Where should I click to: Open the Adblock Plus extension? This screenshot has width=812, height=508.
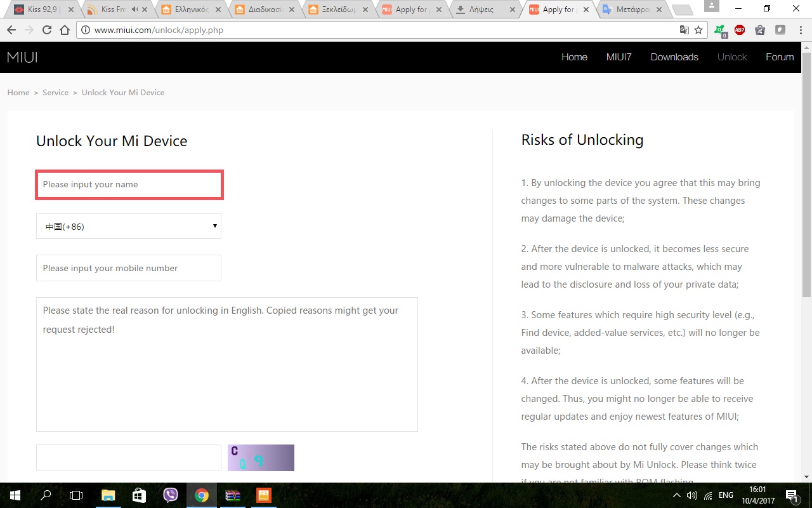(x=739, y=30)
